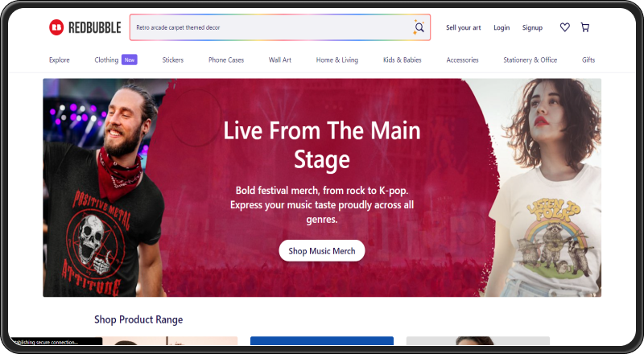Go to Home & Living category
The image size is (644, 354).
click(x=336, y=60)
